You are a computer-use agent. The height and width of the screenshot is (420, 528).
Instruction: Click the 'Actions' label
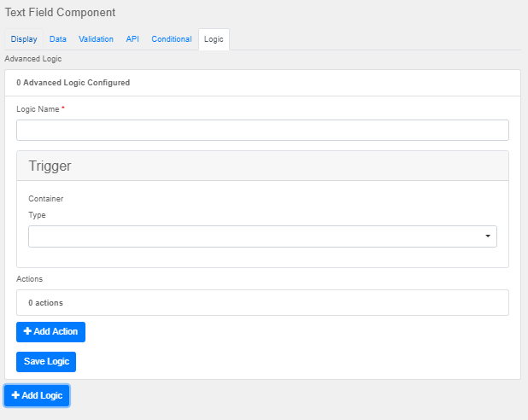[x=30, y=279]
